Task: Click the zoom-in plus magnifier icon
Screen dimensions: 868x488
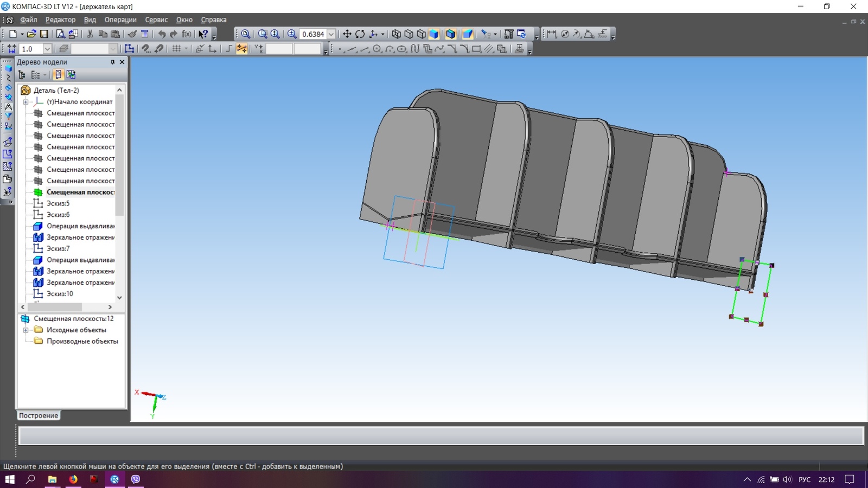Action: tap(292, 34)
